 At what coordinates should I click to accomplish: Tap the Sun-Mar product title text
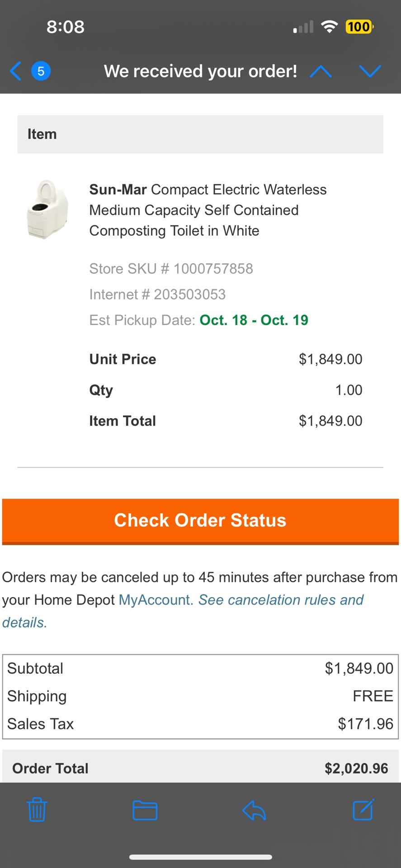click(208, 210)
